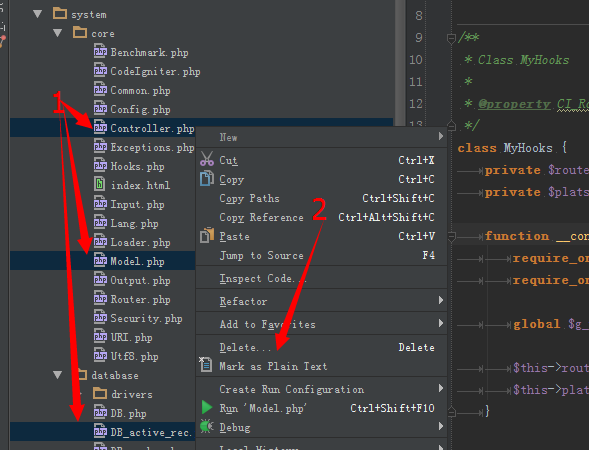Choose Cut from the context menu
Image resolution: width=589 pixels, height=450 pixels.
pos(321,160)
